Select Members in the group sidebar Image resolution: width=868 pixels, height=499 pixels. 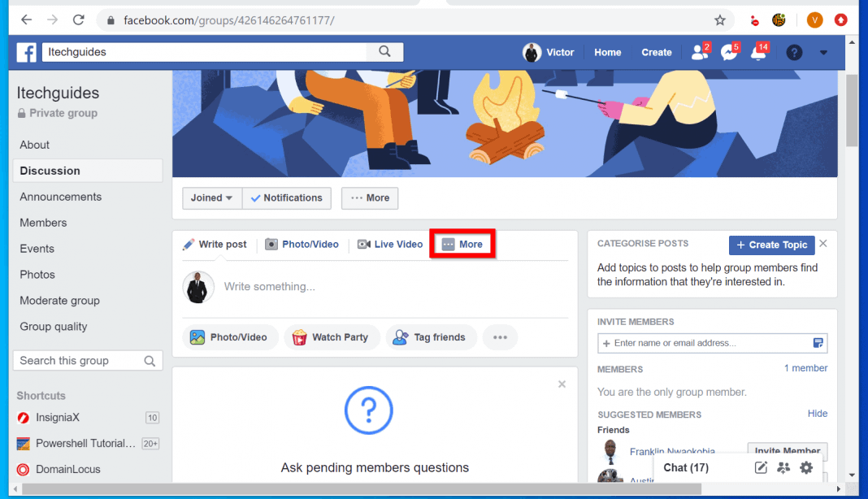coord(42,222)
